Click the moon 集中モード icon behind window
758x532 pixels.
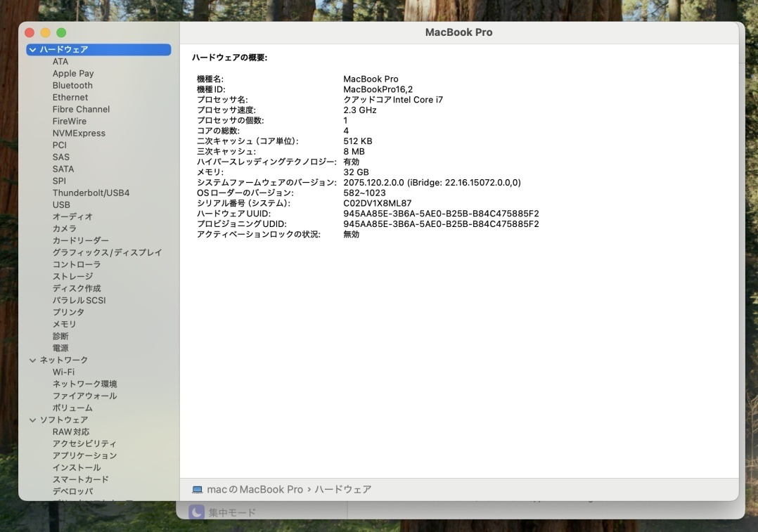(196, 513)
